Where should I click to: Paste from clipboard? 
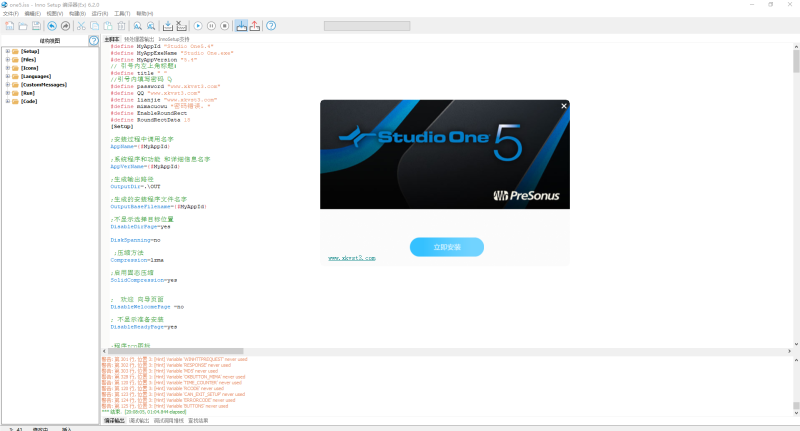coord(108,26)
